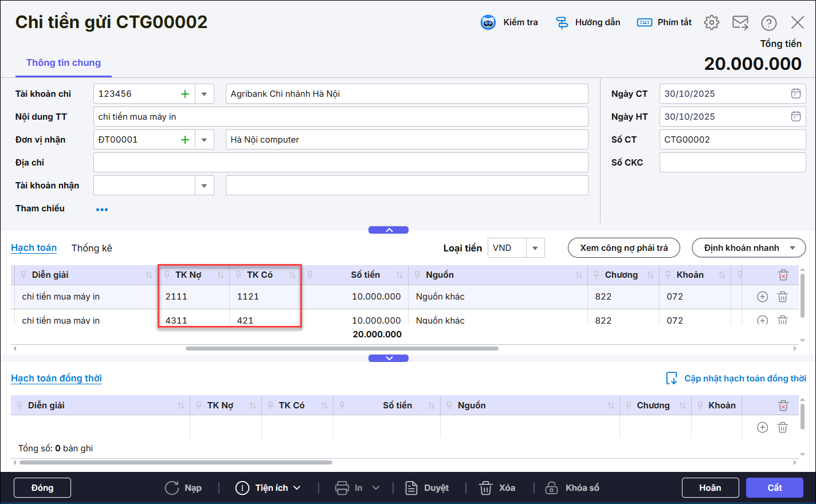The width and height of the screenshot is (816, 504).
Task: Select the Thông tin chung tab
Action: coord(64,63)
